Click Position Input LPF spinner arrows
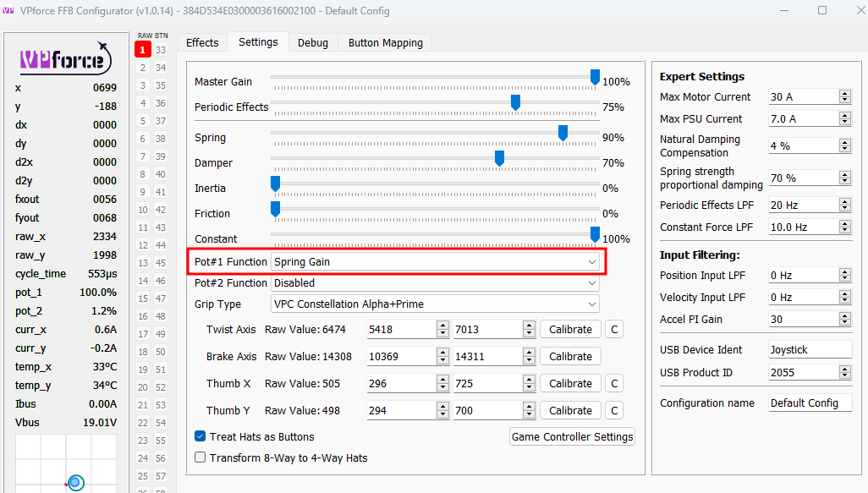 [845, 275]
